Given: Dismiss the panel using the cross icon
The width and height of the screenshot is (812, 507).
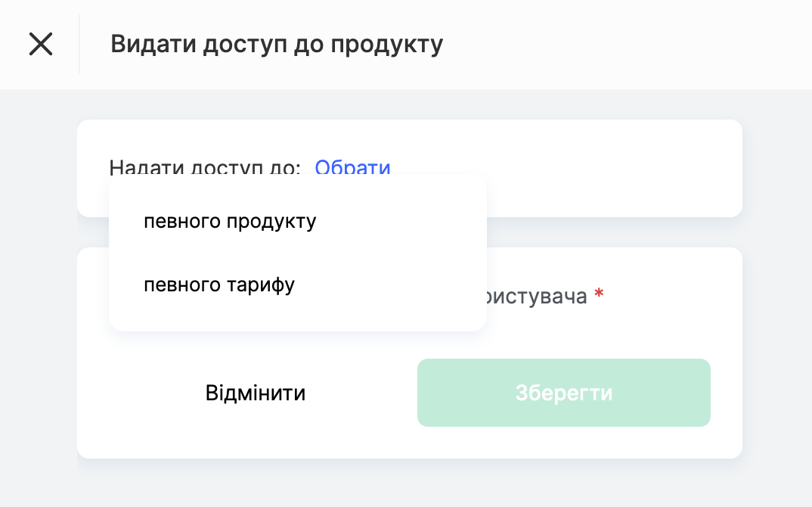Looking at the screenshot, I should tap(41, 44).
